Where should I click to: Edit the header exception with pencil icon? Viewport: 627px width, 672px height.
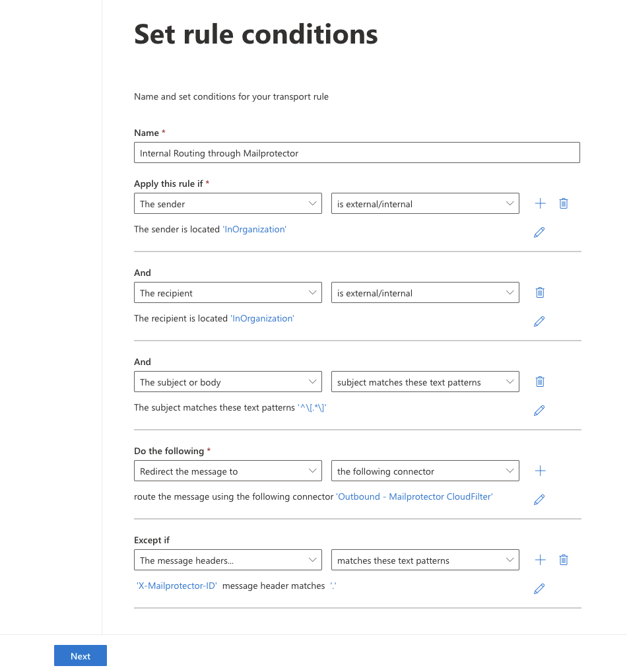pos(539,589)
